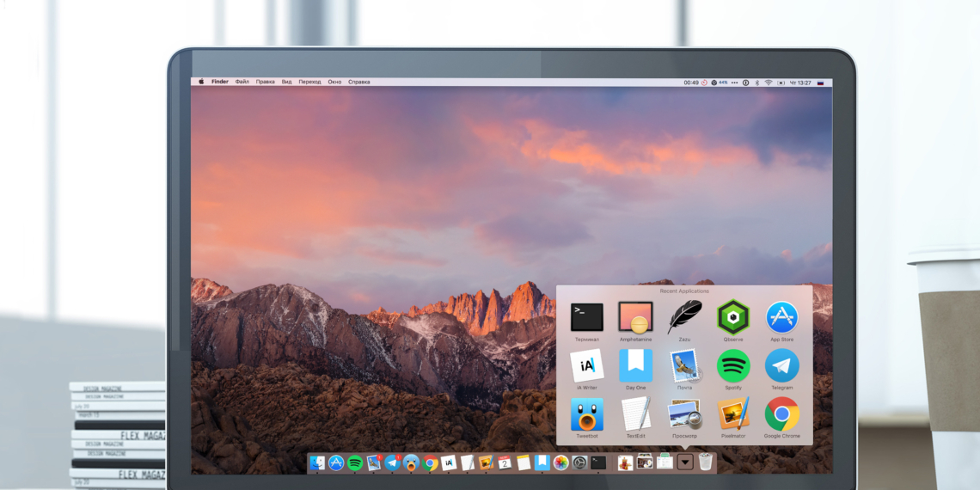Viewport: 980px width, 490px height.
Task: Open the Справка menu
Action: pyautogui.click(x=359, y=83)
